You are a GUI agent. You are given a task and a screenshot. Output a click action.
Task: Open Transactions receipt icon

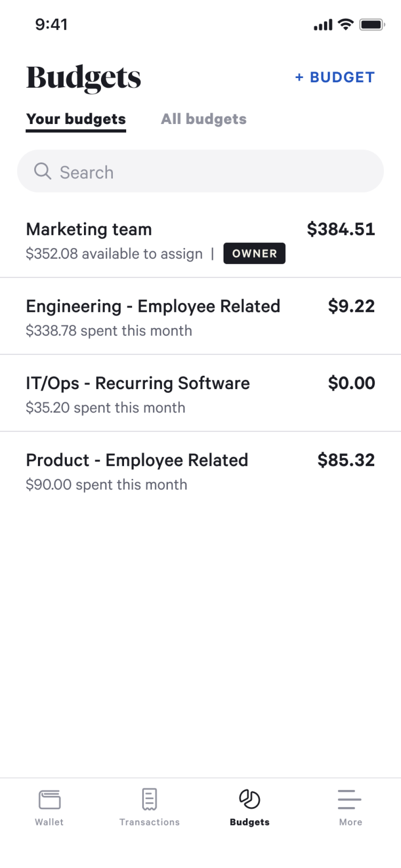click(149, 799)
